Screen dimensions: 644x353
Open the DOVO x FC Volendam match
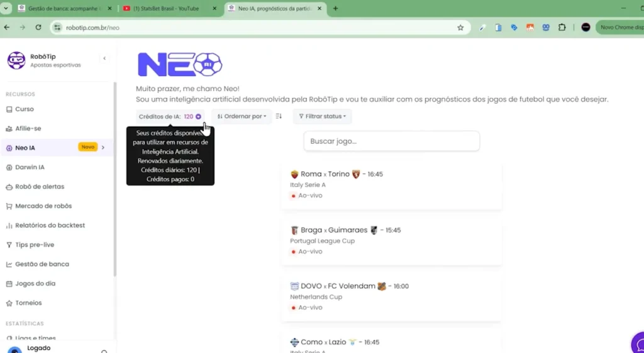[x=391, y=298]
